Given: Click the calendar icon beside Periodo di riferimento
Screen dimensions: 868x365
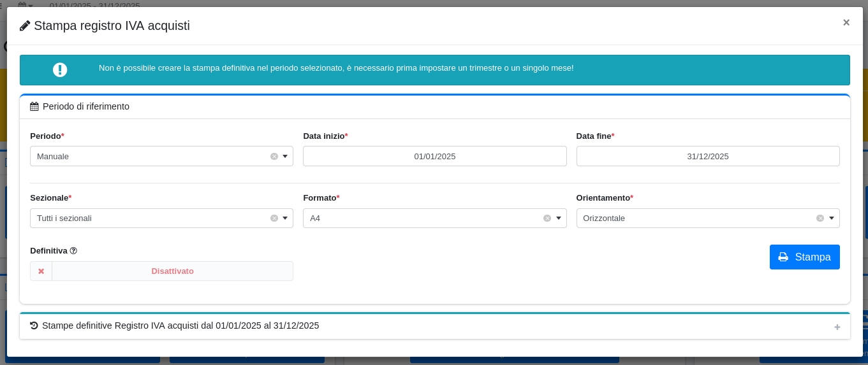Looking at the screenshot, I should 34,107.
